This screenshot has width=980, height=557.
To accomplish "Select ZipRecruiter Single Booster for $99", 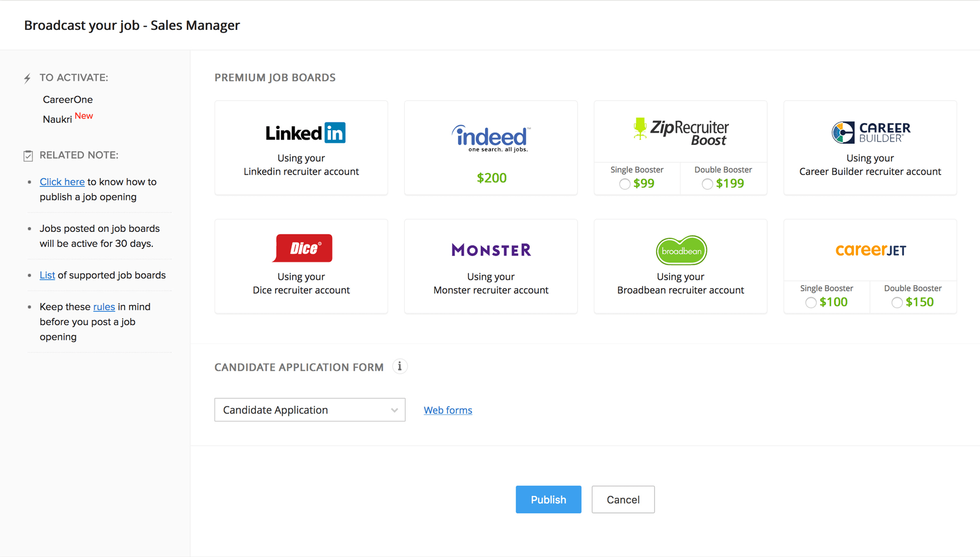I will click(624, 184).
